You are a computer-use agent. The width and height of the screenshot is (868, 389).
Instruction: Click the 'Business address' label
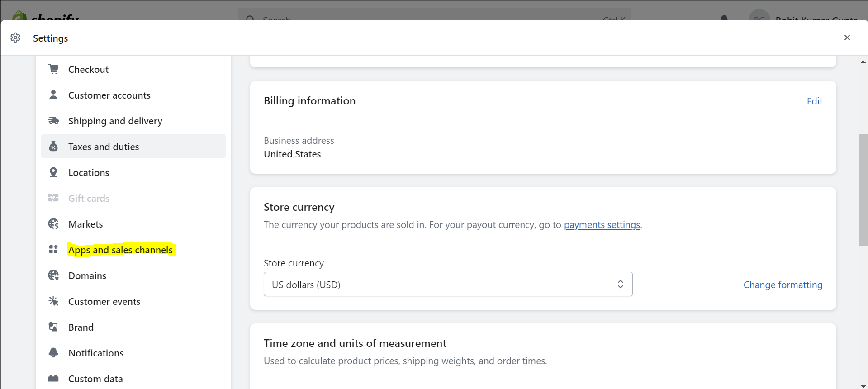pyautogui.click(x=299, y=141)
